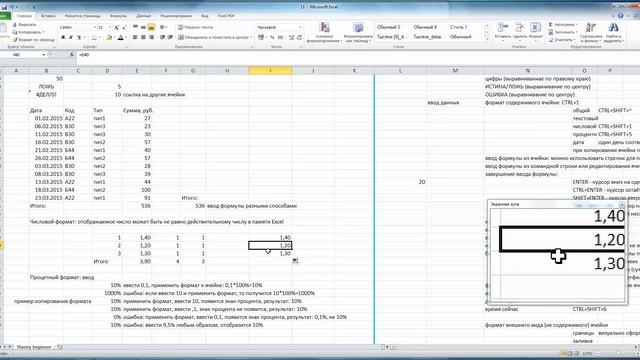
Task: Click cell with 536 total in column E
Action: coord(137,206)
